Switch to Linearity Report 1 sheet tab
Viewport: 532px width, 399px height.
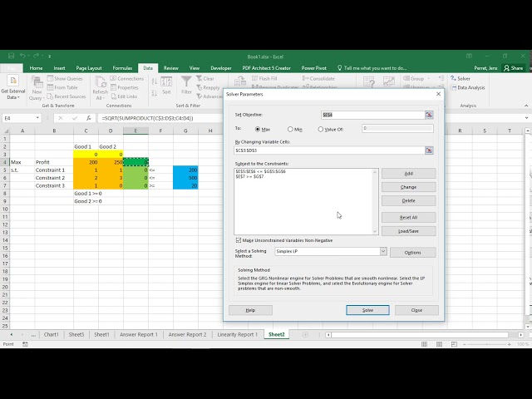pos(237,334)
